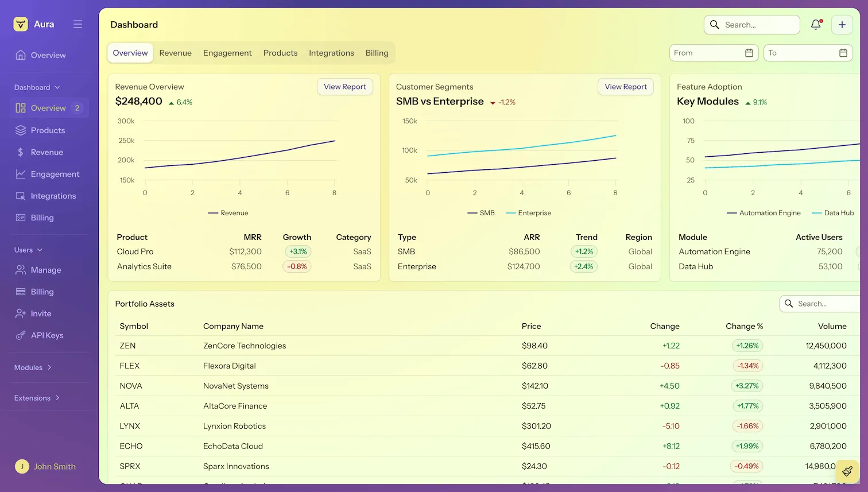Switch to the Revenue tab
The width and height of the screenshot is (868, 492).
tap(176, 53)
